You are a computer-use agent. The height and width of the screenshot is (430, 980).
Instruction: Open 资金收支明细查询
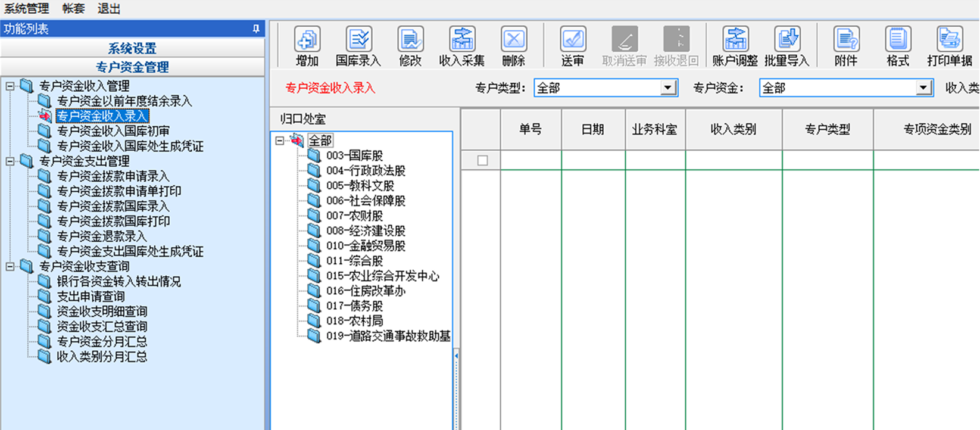(x=102, y=311)
